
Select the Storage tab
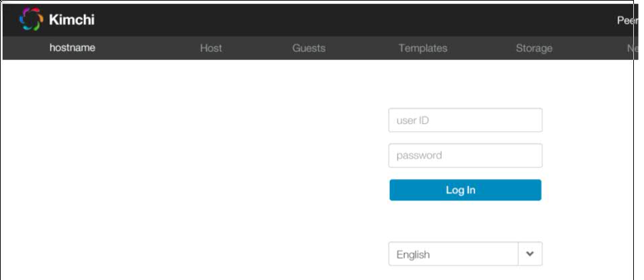[x=534, y=48]
